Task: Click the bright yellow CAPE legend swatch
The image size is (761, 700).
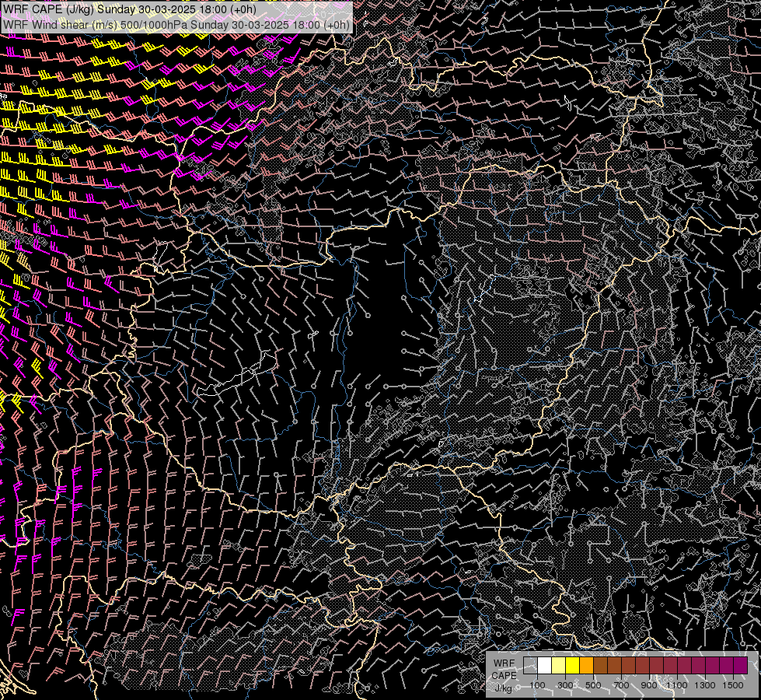Action: [x=572, y=666]
